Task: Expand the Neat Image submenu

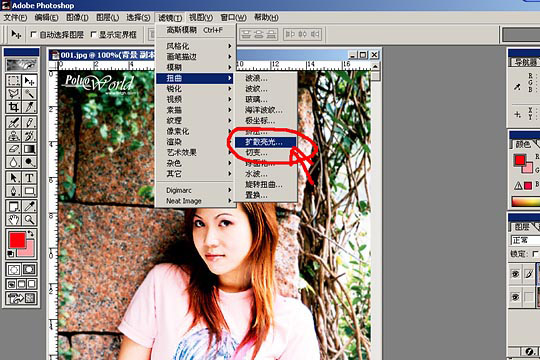Action: click(x=196, y=201)
